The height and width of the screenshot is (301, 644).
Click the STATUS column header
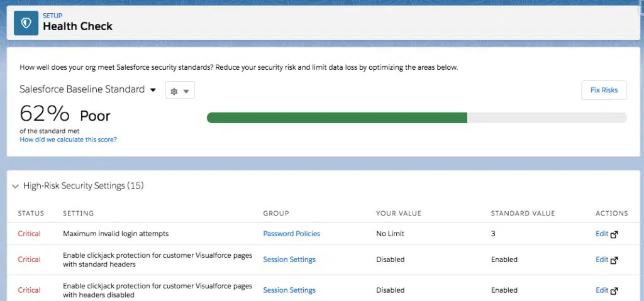31,213
